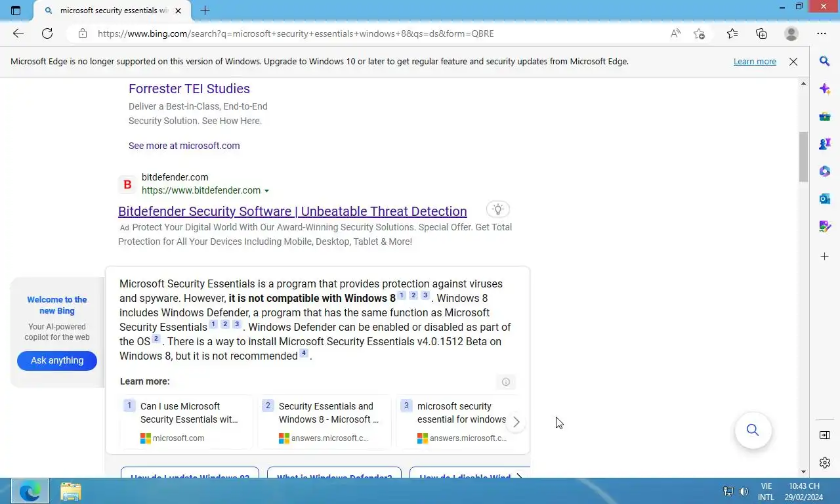Screen dimensions: 840x504
Task: Click the address bar URL
Action: pyautogui.click(x=295, y=33)
